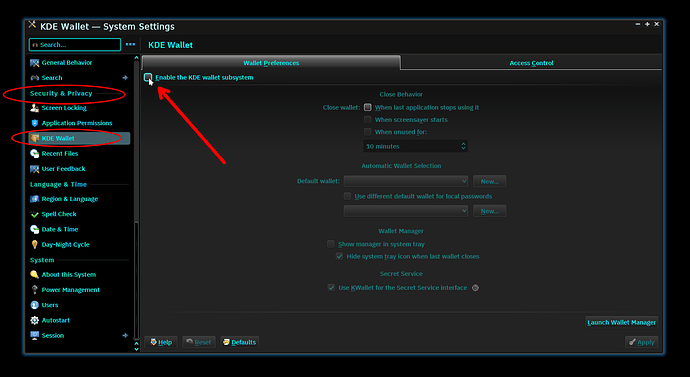Select Recent Files text in sidebar
This screenshot has height=377, width=690.
click(x=60, y=154)
